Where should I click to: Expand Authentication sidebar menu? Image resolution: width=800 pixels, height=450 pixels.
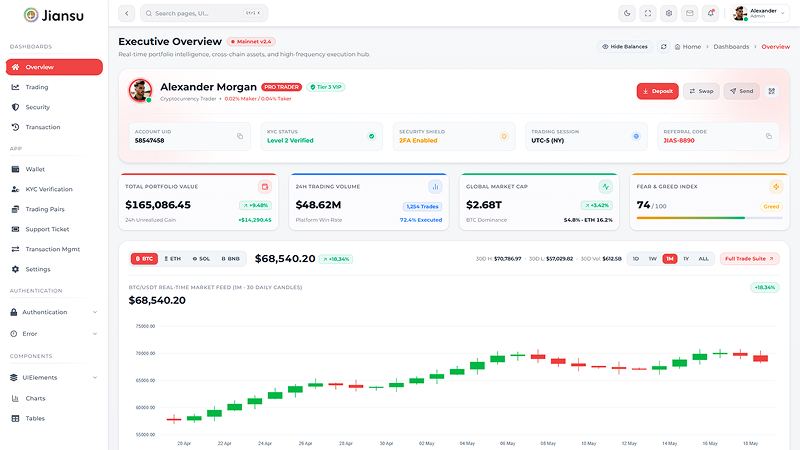point(54,312)
